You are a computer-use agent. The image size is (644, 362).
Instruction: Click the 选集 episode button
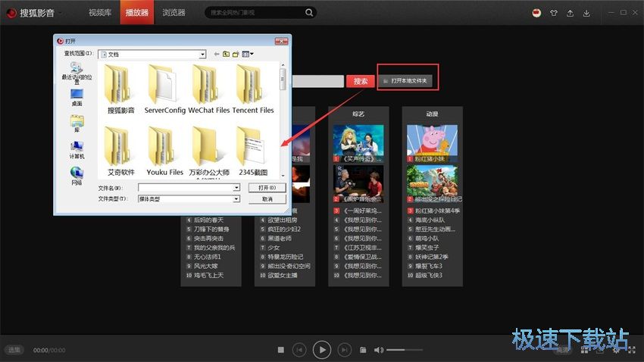click(14, 350)
